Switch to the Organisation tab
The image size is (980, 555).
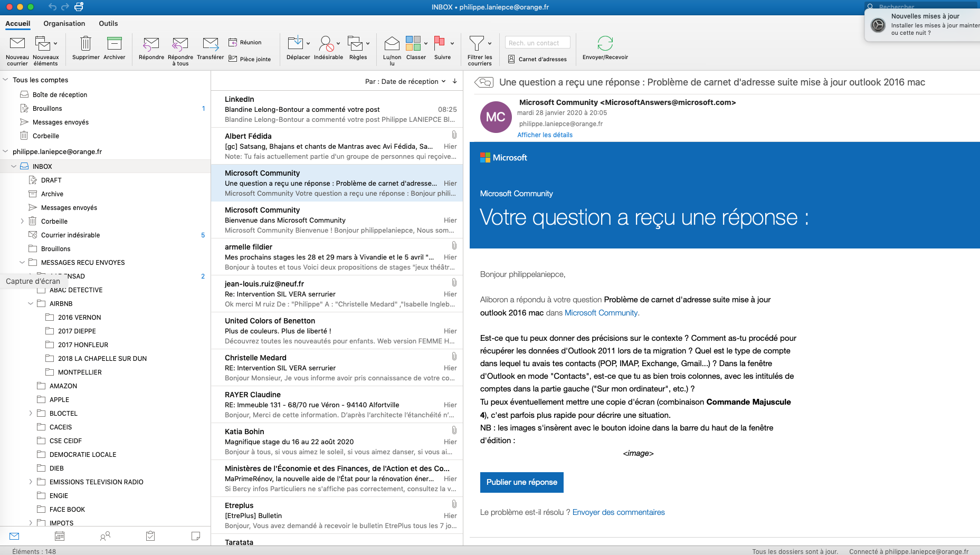pyautogui.click(x=64, y=23)
